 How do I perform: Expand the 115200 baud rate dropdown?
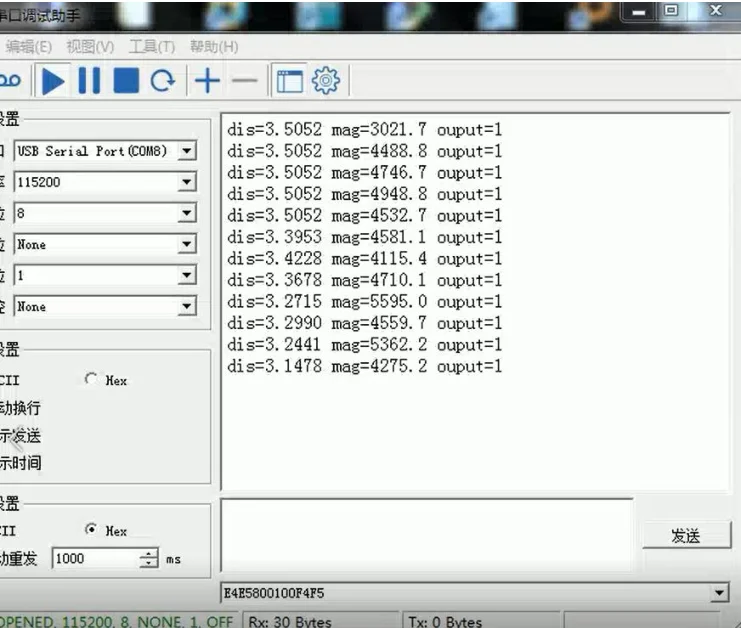tap(187, 182)
